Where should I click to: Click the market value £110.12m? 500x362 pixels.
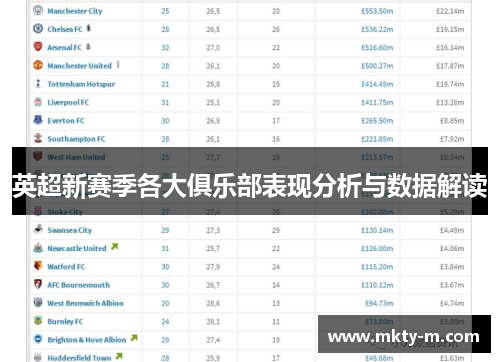coord(377,285)
